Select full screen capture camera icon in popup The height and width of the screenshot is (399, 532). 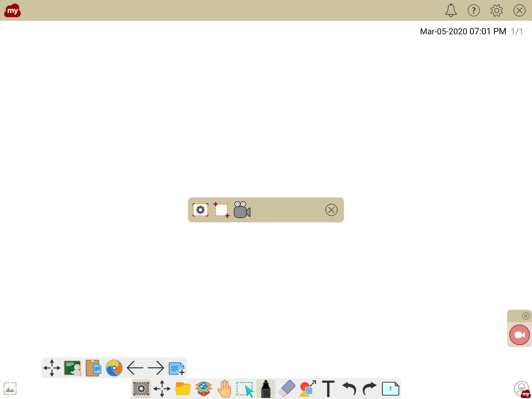click(200, 210)
